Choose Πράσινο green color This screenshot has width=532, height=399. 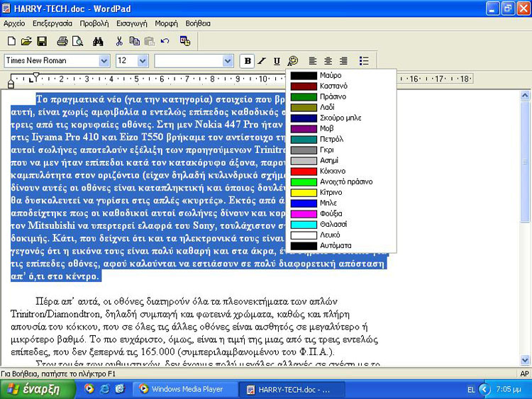[341, 96]
